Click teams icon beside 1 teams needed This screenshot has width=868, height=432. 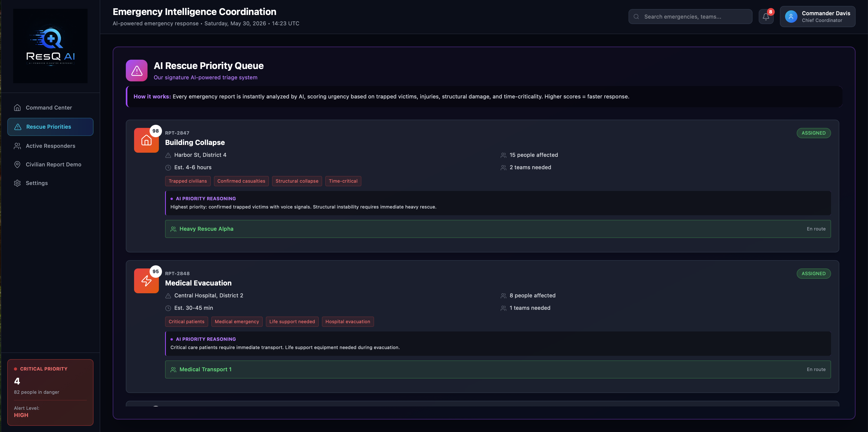tap(503, 308)
